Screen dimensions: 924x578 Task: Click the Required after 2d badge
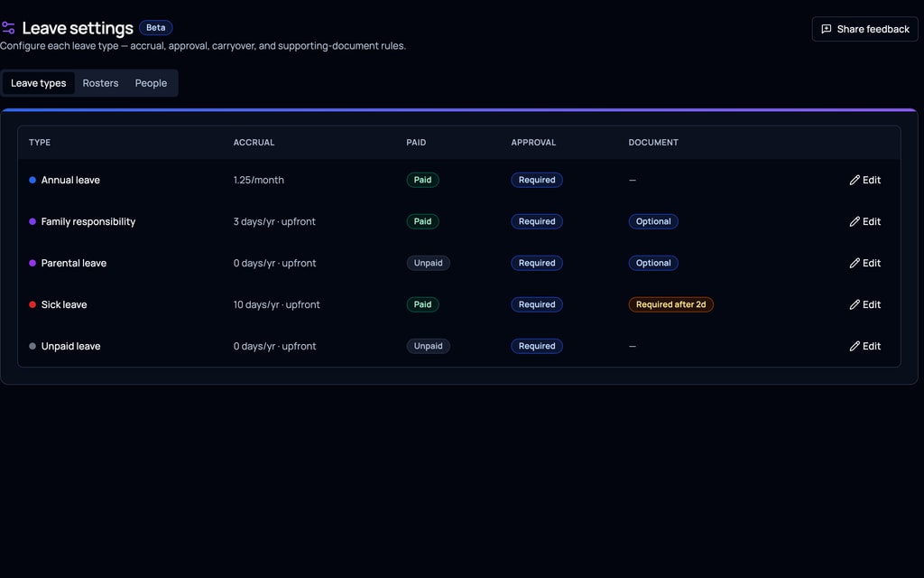pos(671,305)
